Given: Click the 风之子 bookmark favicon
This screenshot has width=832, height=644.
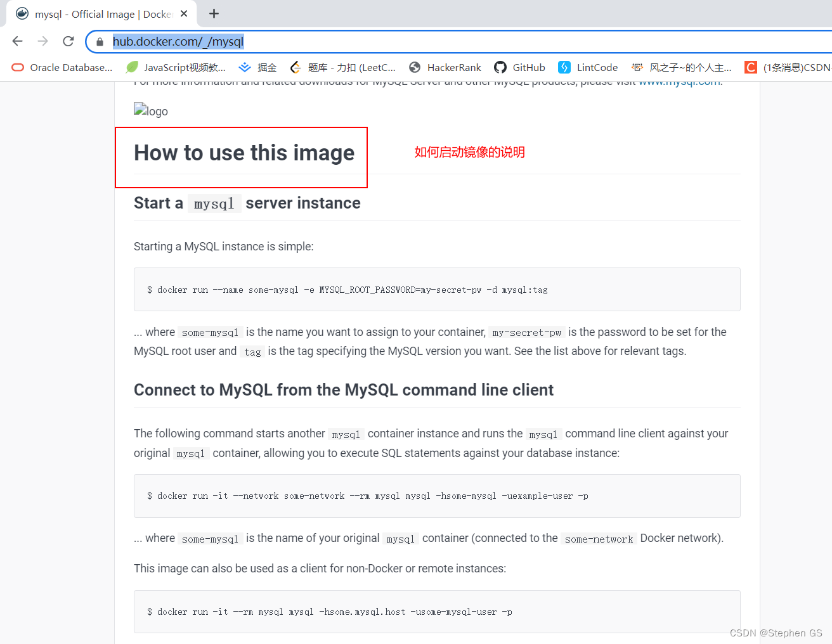Looking at the screenshot, I should click(637, 67).
